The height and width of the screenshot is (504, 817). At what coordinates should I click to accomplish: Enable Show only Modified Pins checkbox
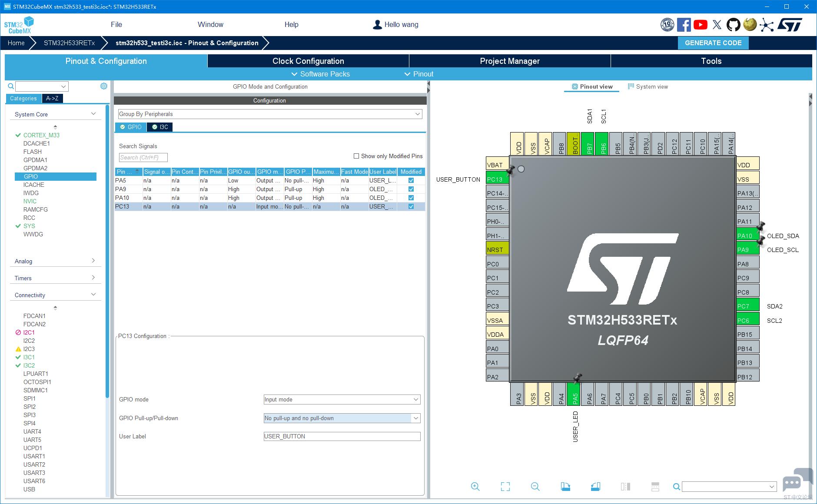[x=356, y=156]
